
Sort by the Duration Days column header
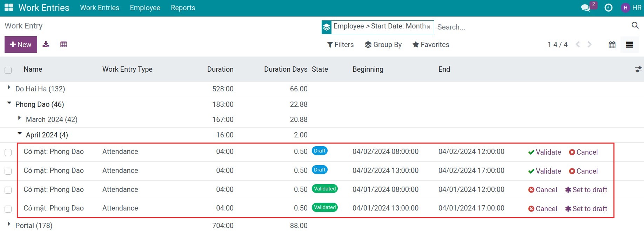[x=286, y=69]
